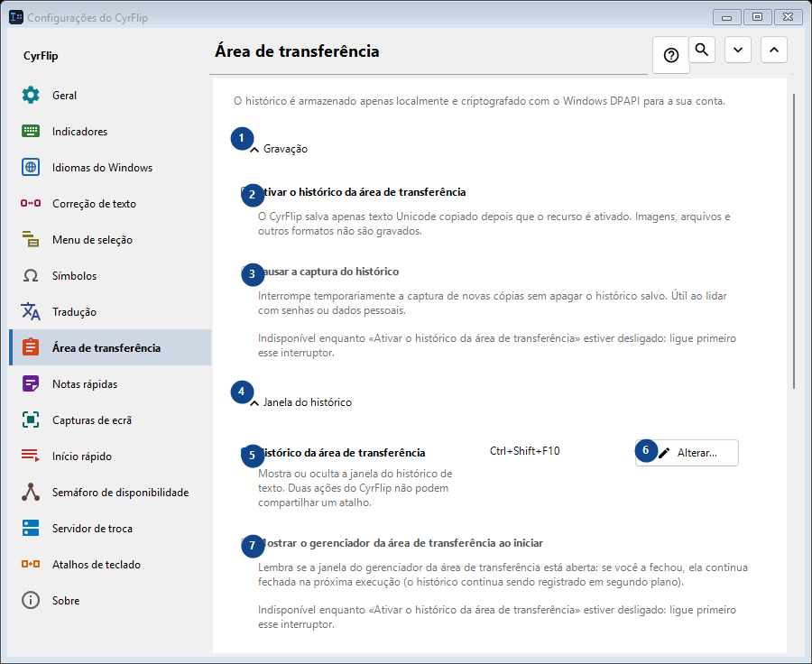Click description 'Mostra ou oculta a janela'
The width and height of the screenshot is (812, 664).
pos(355,488)
